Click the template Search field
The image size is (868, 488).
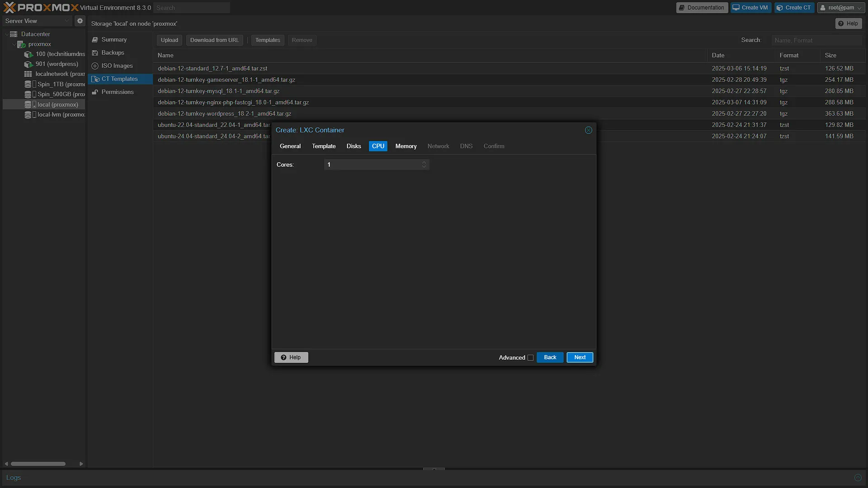point(817,40)
